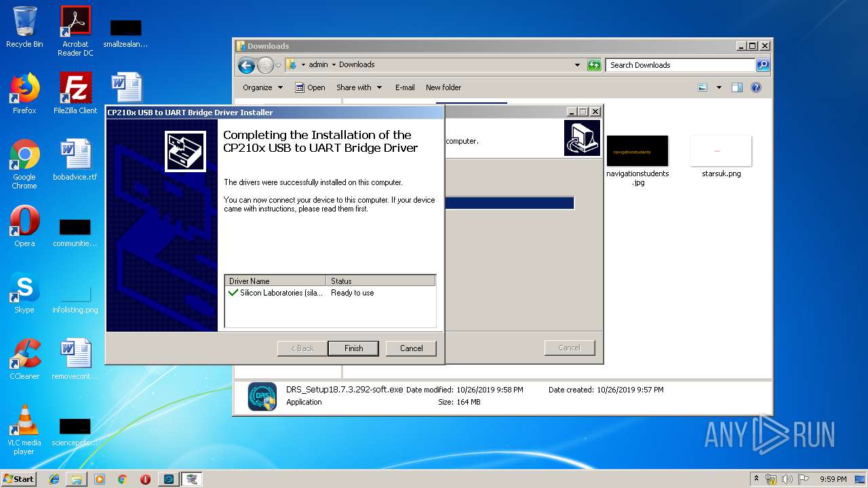868x488 pixels.
Task: Click the 'Ready to use' status cell
Action: (x=353, y=293)
